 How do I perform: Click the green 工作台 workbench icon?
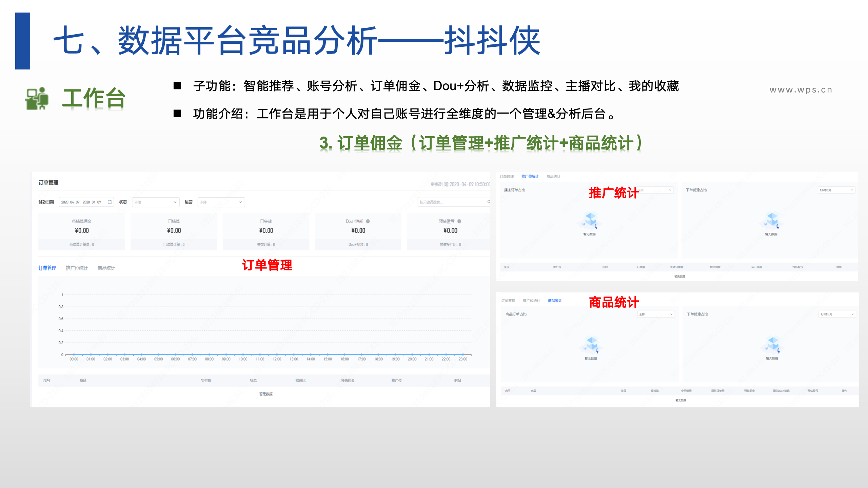click(37, 99)
